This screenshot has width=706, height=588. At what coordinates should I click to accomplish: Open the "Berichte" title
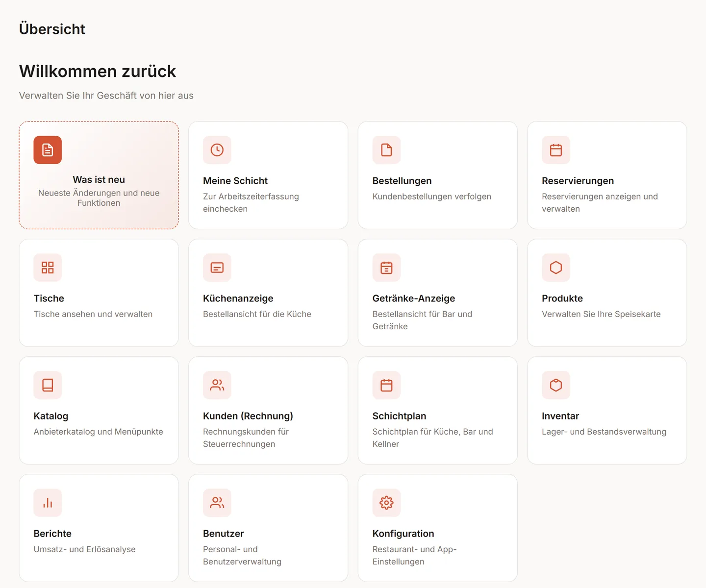coord(52,534)
